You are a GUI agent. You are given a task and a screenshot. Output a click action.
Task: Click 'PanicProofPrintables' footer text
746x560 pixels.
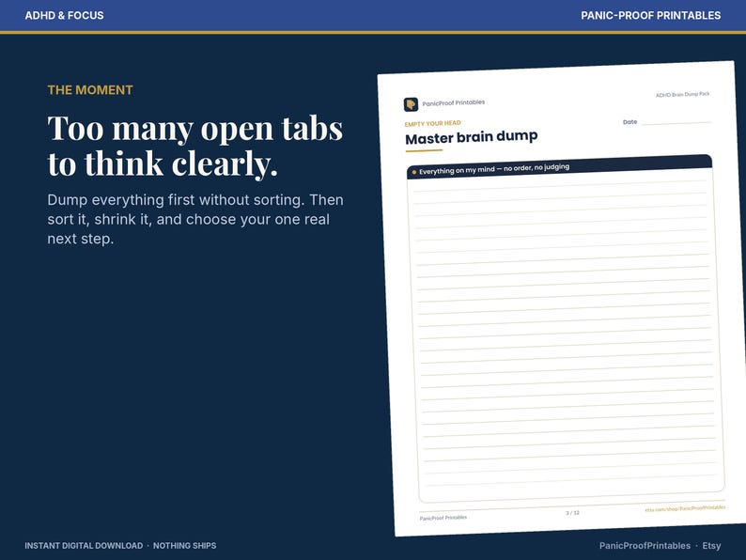tap(645, 546)
